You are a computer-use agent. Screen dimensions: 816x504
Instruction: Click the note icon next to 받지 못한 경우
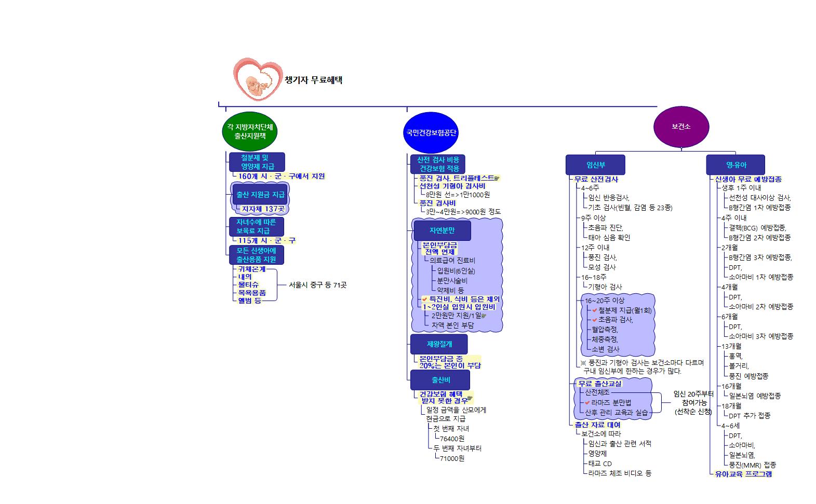(x=470, y=399)
